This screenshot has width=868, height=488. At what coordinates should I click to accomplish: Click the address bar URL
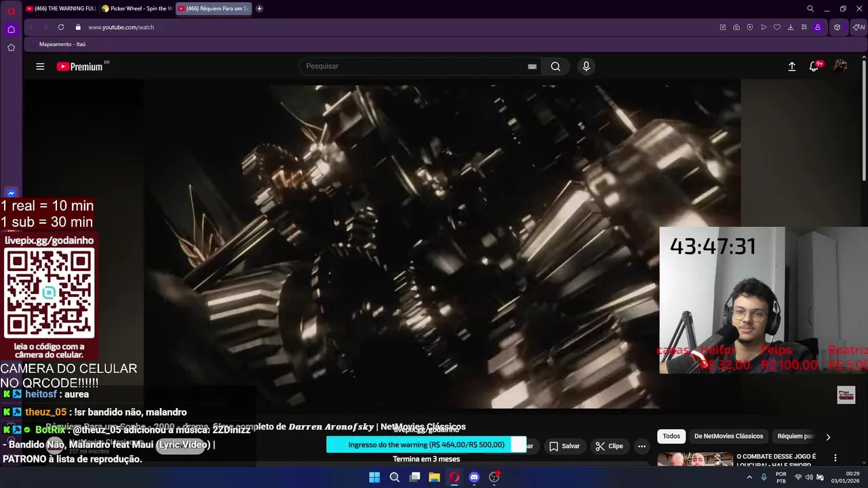pyautogui.click(x=121, y=27)
